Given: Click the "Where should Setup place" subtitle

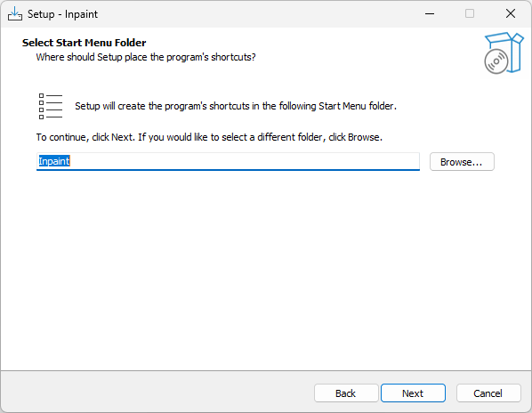Looking at the screenshot, I should [146, 57].
